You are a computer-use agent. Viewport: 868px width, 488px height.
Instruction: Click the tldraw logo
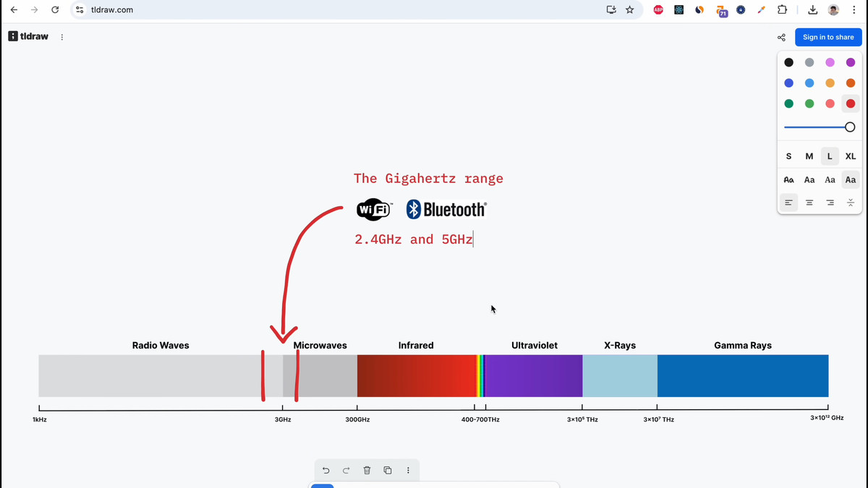click(29, 36)
